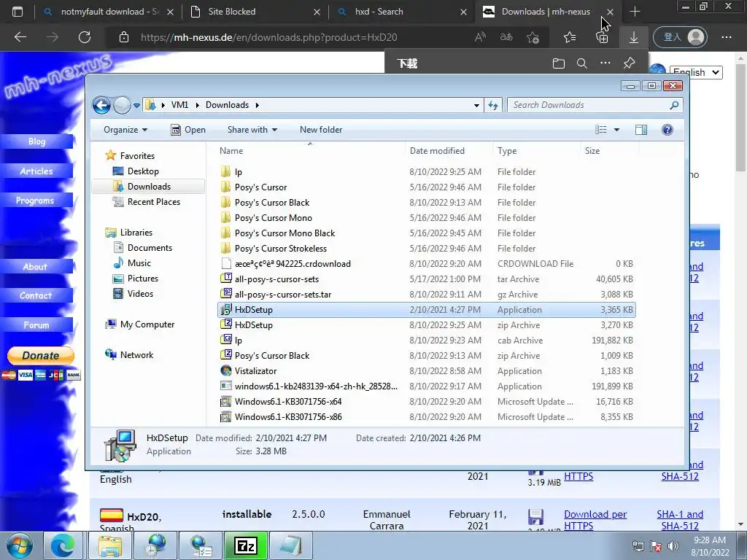Select the 942225.crdownload file

tap(293, 263)
